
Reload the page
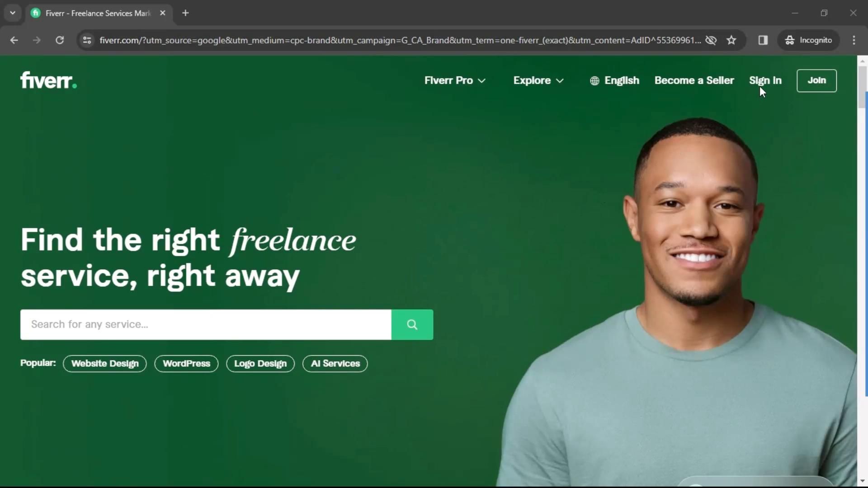click(60, 40)
